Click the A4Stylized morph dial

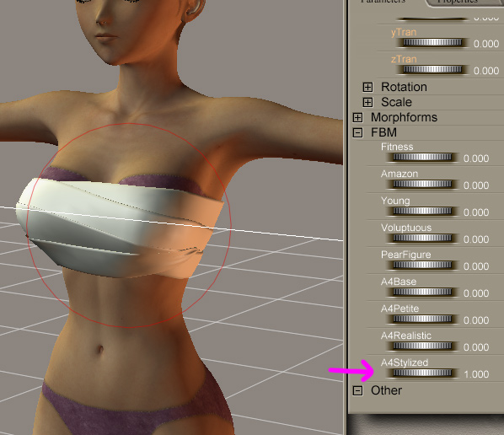422,373
